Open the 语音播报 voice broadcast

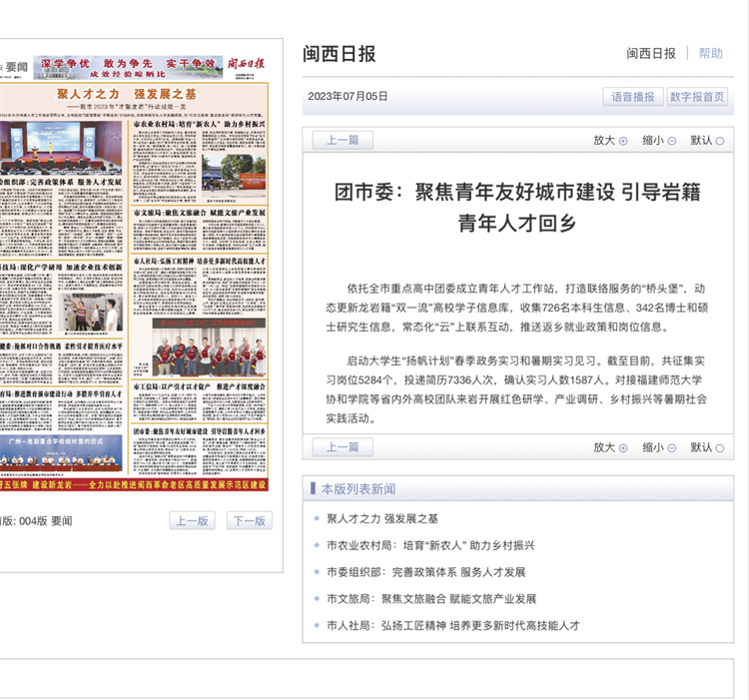[x=633, y=97]
